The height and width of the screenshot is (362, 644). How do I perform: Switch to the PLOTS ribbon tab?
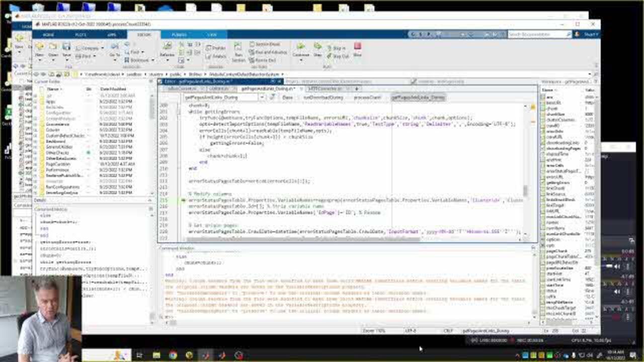80,35
